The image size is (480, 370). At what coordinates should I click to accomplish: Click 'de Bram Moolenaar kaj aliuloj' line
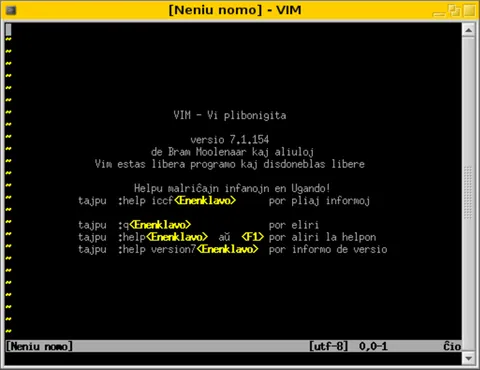click(x=232, y=152)
